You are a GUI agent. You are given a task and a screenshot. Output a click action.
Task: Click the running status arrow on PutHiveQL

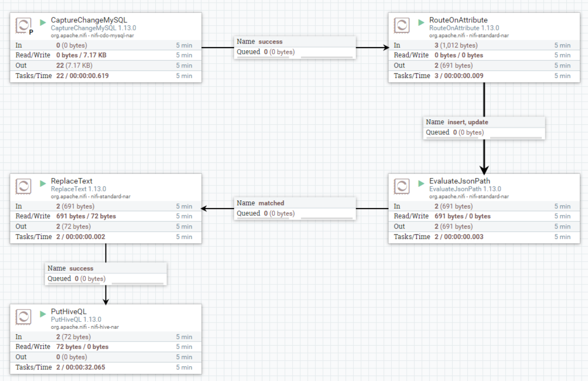pos(43,313)
